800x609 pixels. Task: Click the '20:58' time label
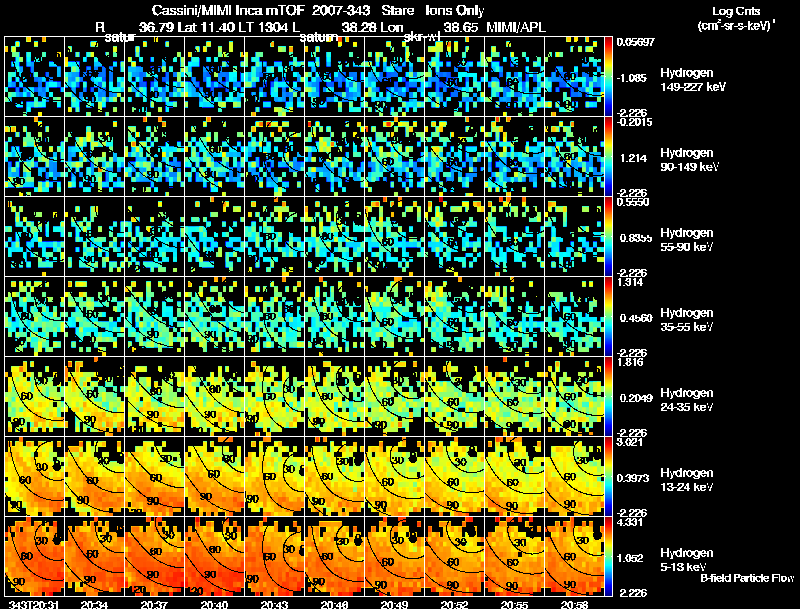click(x=574, y=604)
